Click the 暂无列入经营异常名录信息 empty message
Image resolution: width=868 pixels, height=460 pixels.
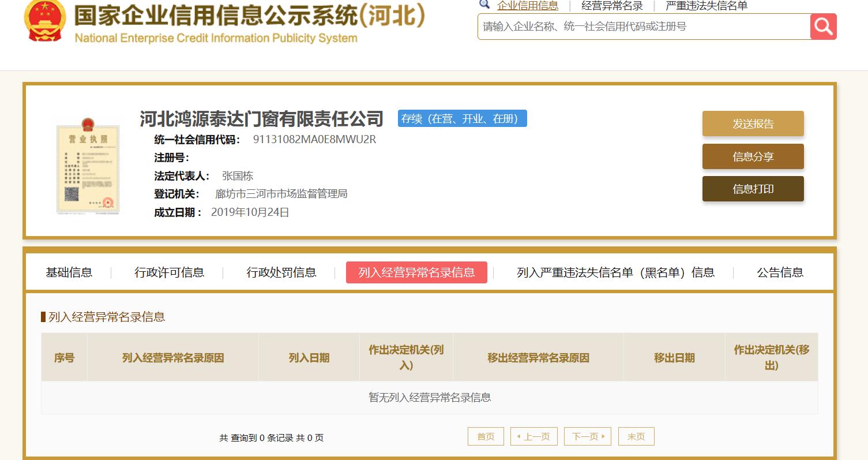[x=430, y=397]
